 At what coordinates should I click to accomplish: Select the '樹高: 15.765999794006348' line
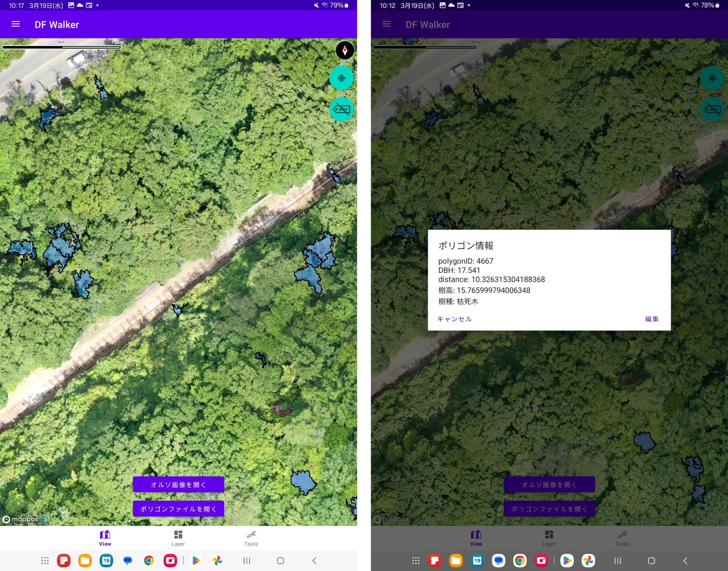(x=484, y=290)
